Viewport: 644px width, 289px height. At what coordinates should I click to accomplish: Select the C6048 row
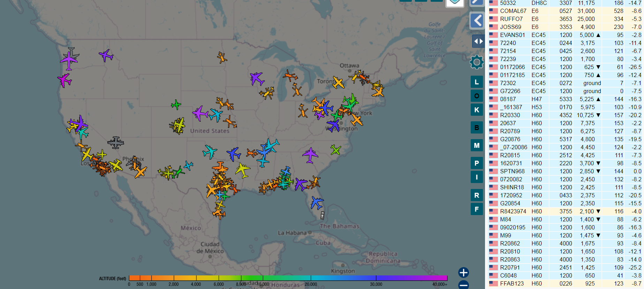(x=565, y=275)
